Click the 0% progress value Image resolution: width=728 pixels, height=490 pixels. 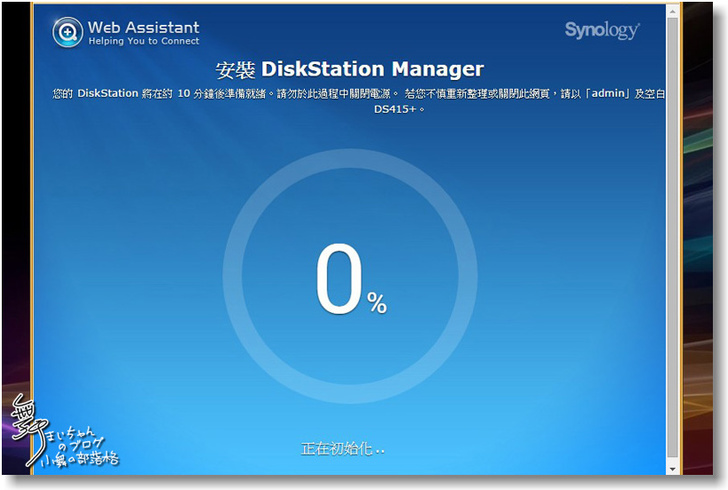351,279
